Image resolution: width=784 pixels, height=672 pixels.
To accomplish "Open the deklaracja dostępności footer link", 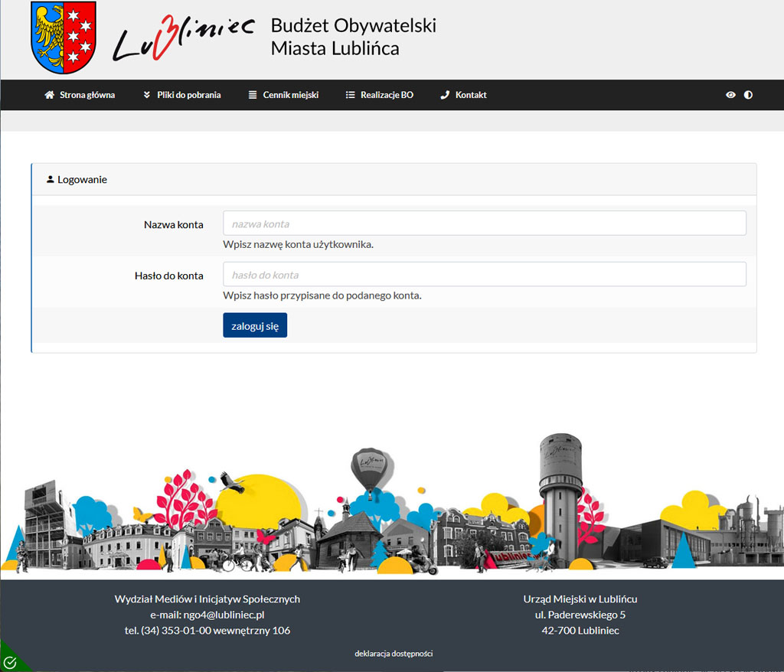I will [x=394, y=654].
